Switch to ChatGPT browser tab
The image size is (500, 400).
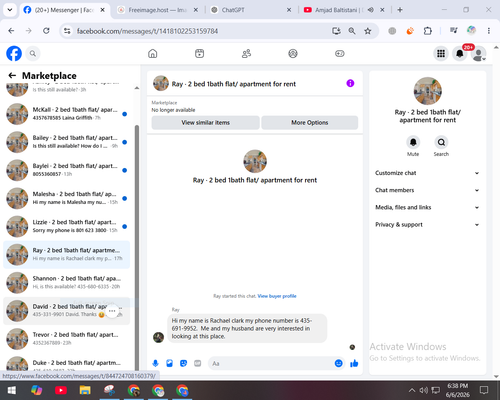[252, 10]
